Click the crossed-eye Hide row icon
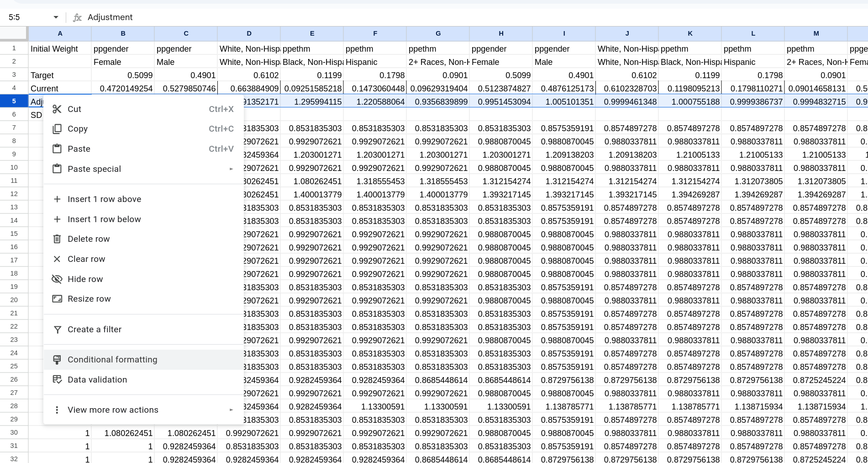The height and width of the screenshot is (463, 868). pyautogui.click(x=57, y=279)
